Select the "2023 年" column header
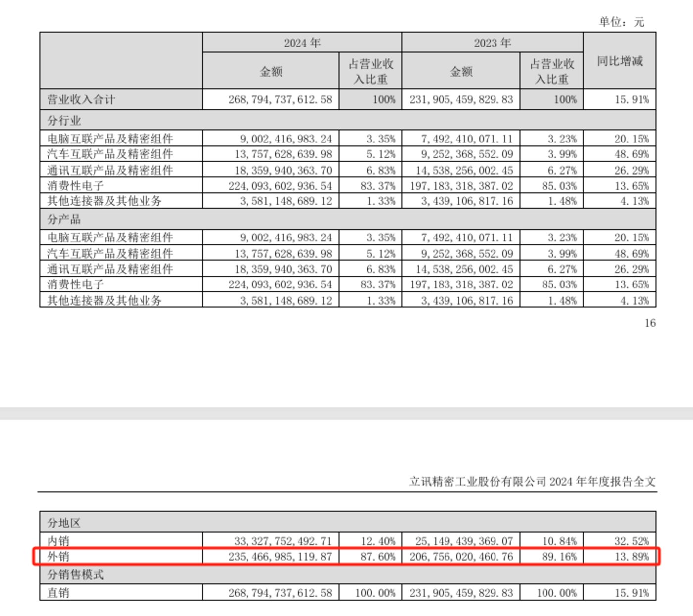 [x=492, y=43]
